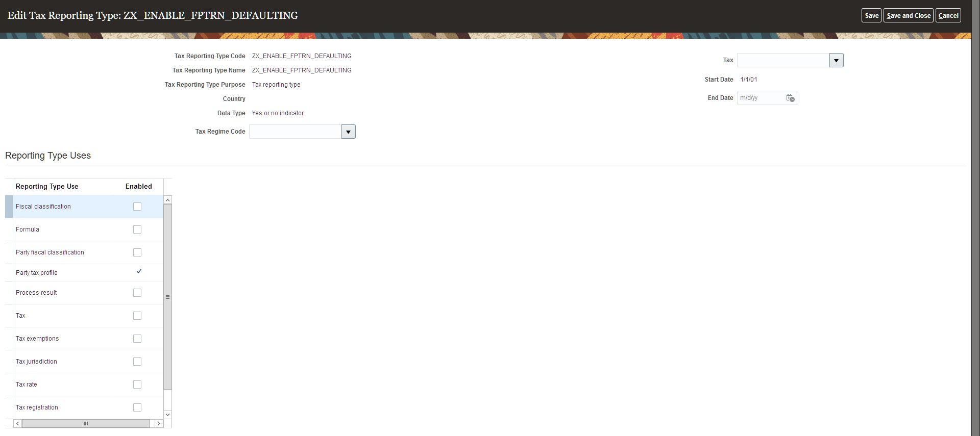Click the End Date input field

[761, 98]
